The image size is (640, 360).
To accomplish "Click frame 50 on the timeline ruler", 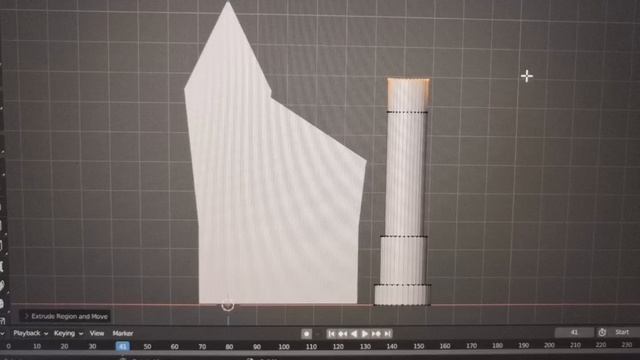I will pyautogui.click(x=147, y=347).
